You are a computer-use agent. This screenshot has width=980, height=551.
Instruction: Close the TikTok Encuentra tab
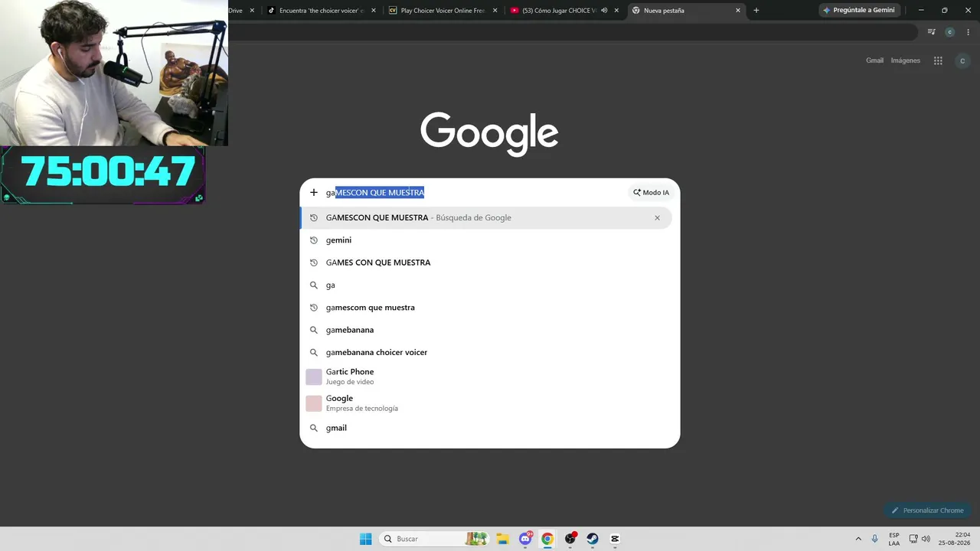tap(374, 11)
